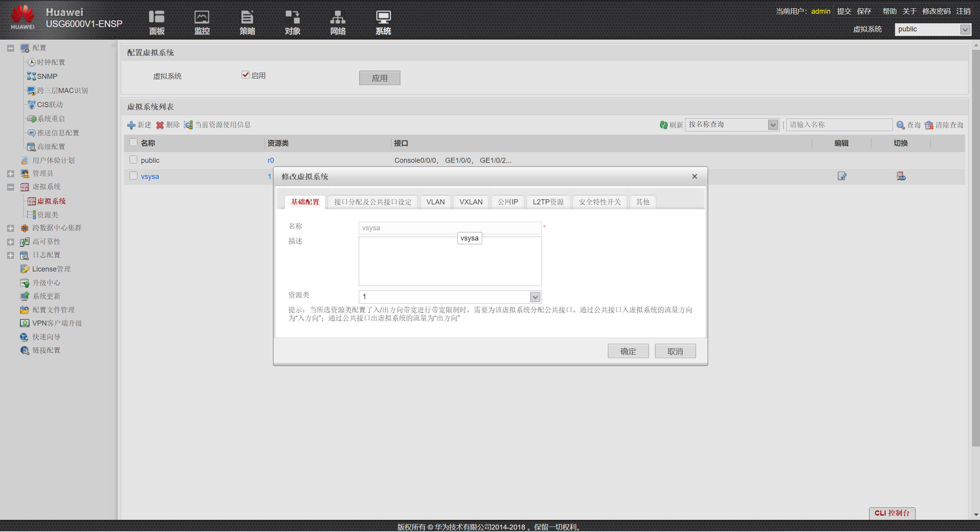Image resolution: width=980 pixels, height=532 pixels.
Task: Open the 面板 dashboard icon
Action: tap(156, 18)
